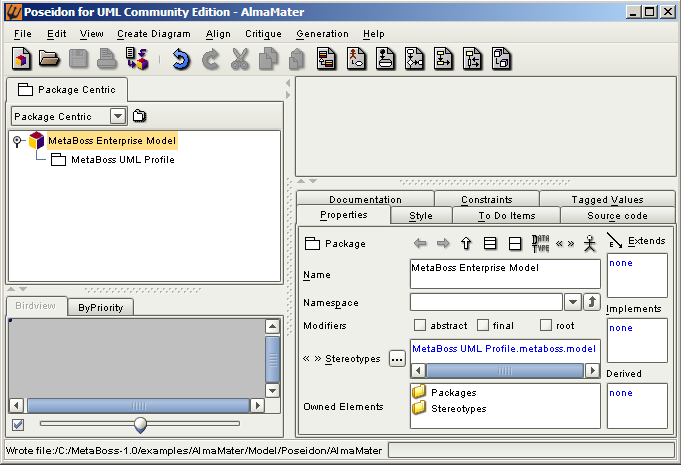Image resolution: width=681 pixels, height=465 pixels.
Task: Add a Data Type icon
Action: pyautogui.click(x=540, y=243)
